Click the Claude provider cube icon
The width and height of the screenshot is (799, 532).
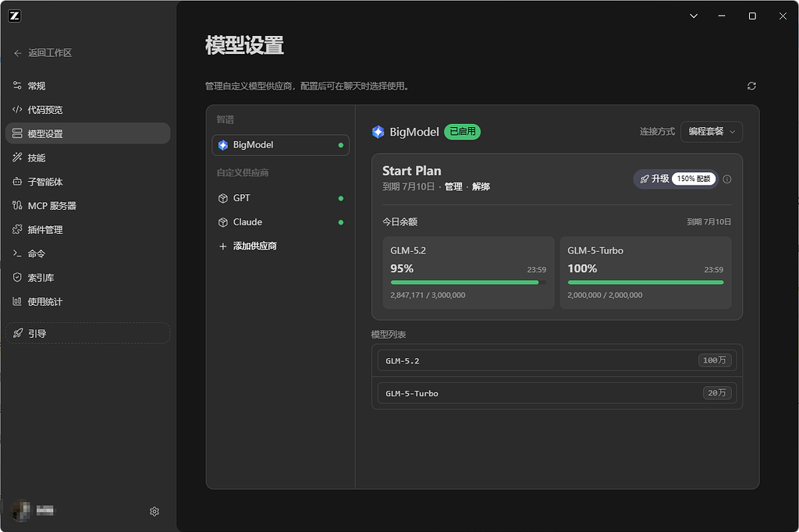coord(222,222)
